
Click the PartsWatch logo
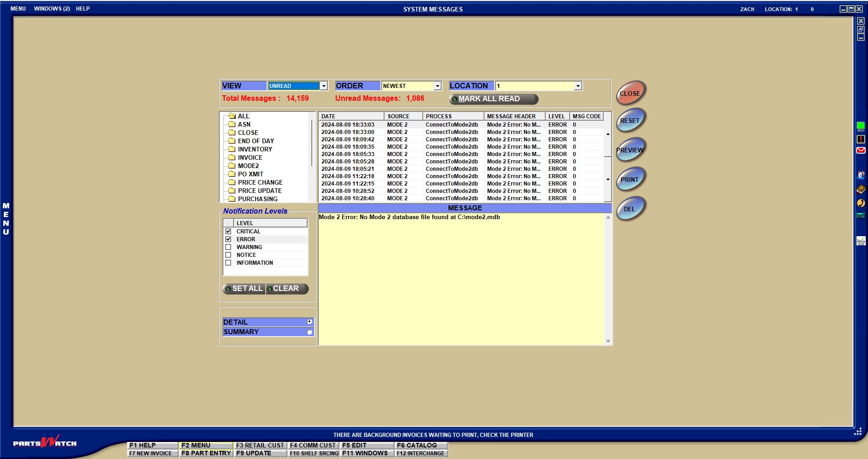[45, 442]
